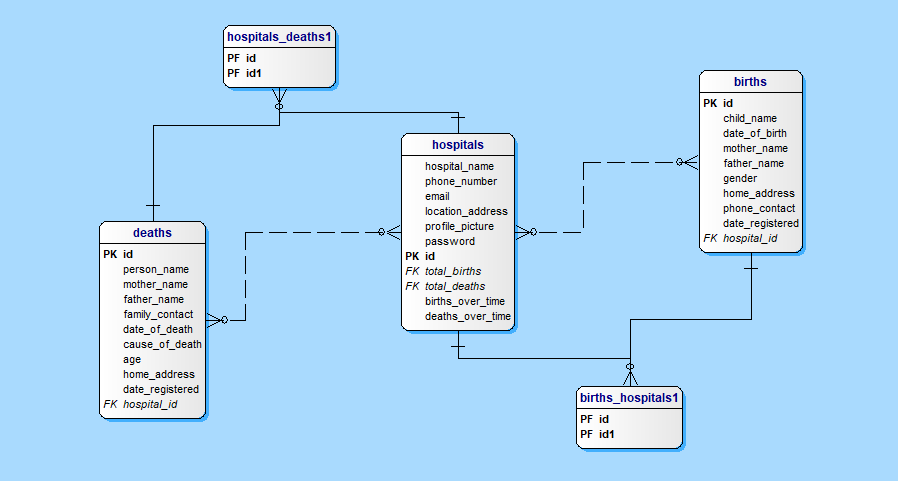
Task: Click the cause_of_death attribute
Action: point(162,344)
